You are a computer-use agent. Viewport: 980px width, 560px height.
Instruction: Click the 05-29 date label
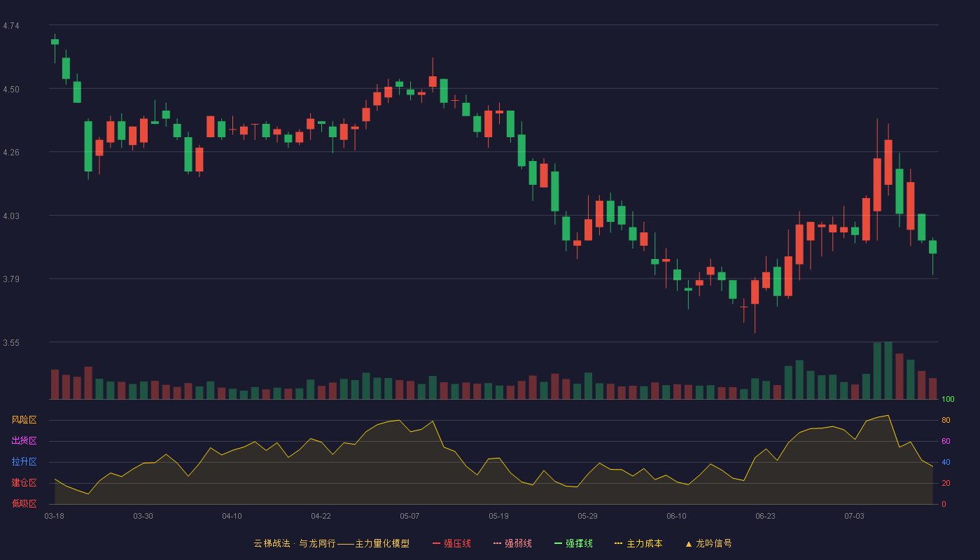[x=587, y=516]
